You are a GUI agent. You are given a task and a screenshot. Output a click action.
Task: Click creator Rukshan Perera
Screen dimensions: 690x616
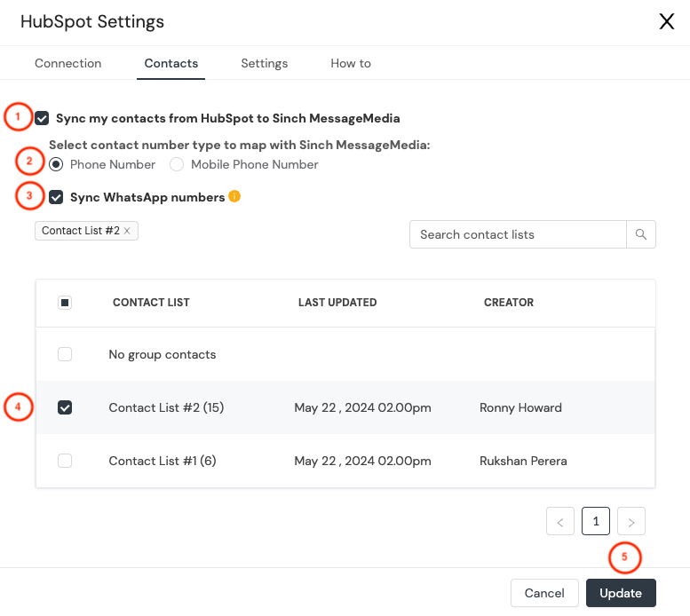tap(523, 461)
